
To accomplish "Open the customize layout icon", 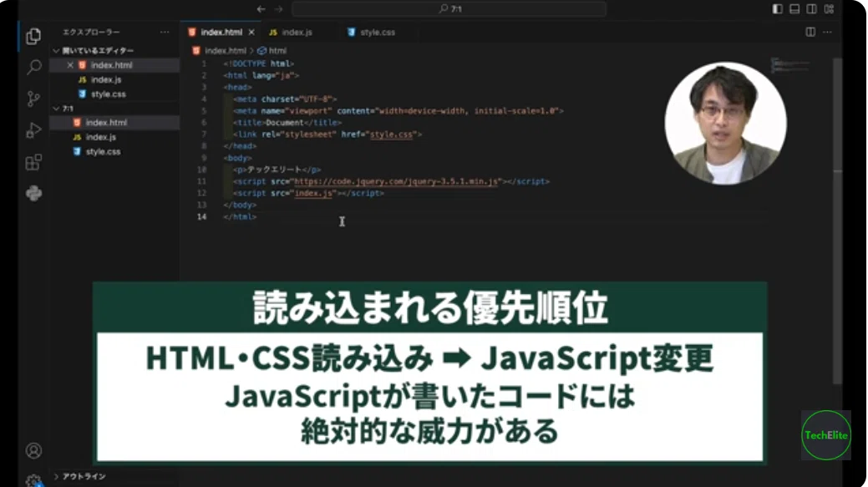I will (829, 9).
